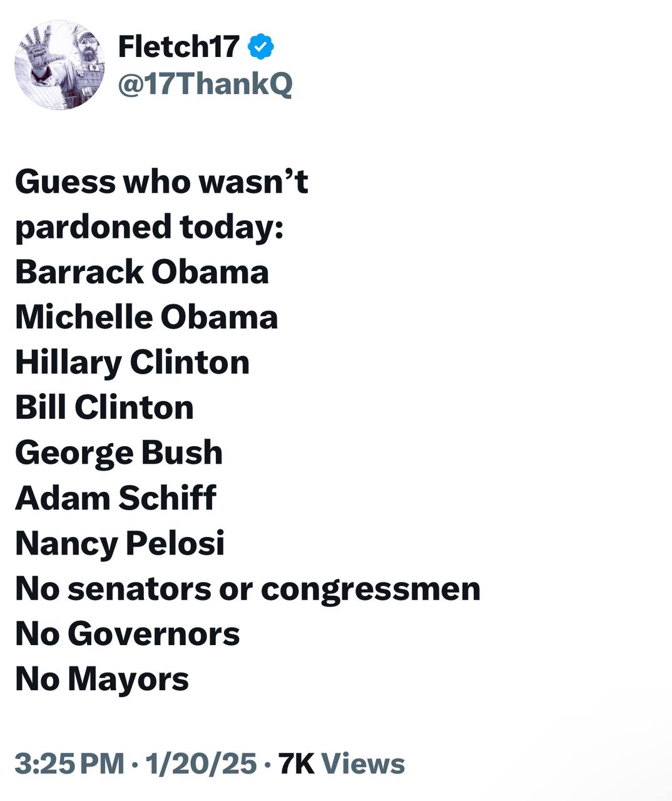Viewport: 672px width, 801px height.
Task: Click the "pardoned today:" text line
Action: pos(150,227)
